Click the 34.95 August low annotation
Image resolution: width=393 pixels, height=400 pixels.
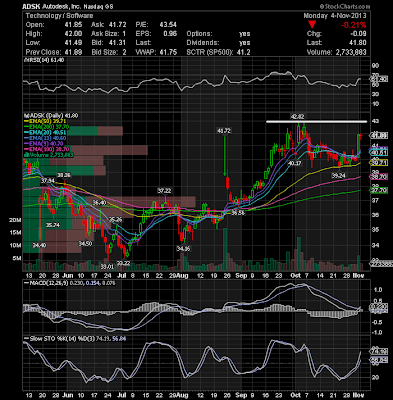(x=183, y=249)
